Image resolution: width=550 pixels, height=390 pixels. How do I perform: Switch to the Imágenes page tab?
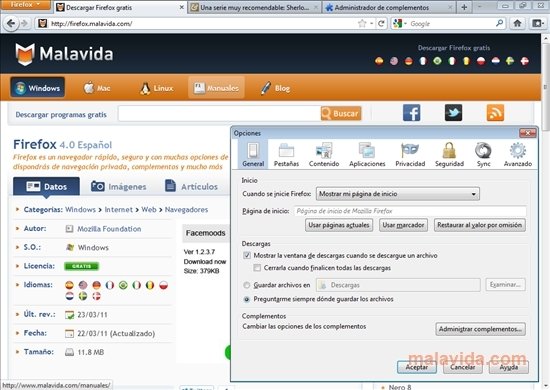[x=119, y=186]
